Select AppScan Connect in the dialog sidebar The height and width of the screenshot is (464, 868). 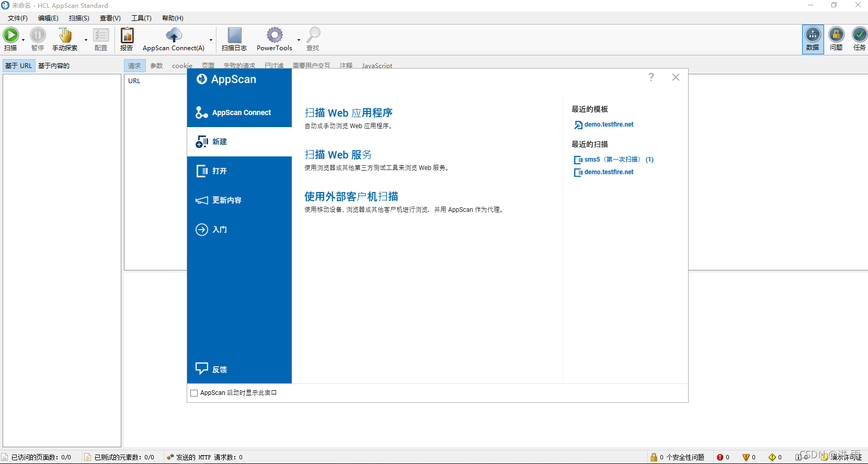click(x=239, y=112)
